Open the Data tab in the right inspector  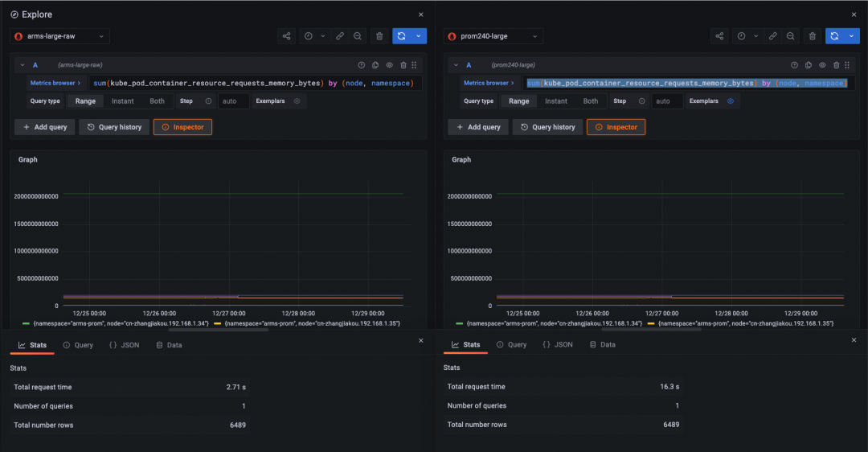pyautogui.click(x=602, y=344)
